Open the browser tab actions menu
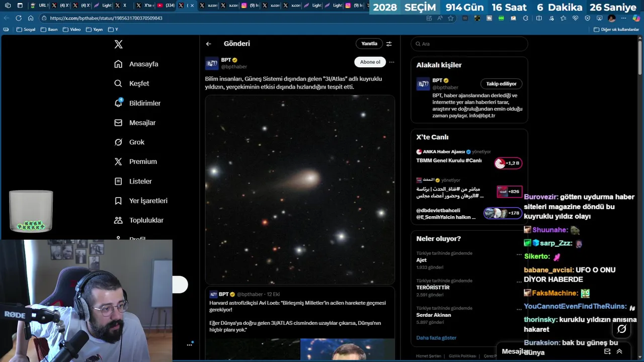 pos(20,6)
